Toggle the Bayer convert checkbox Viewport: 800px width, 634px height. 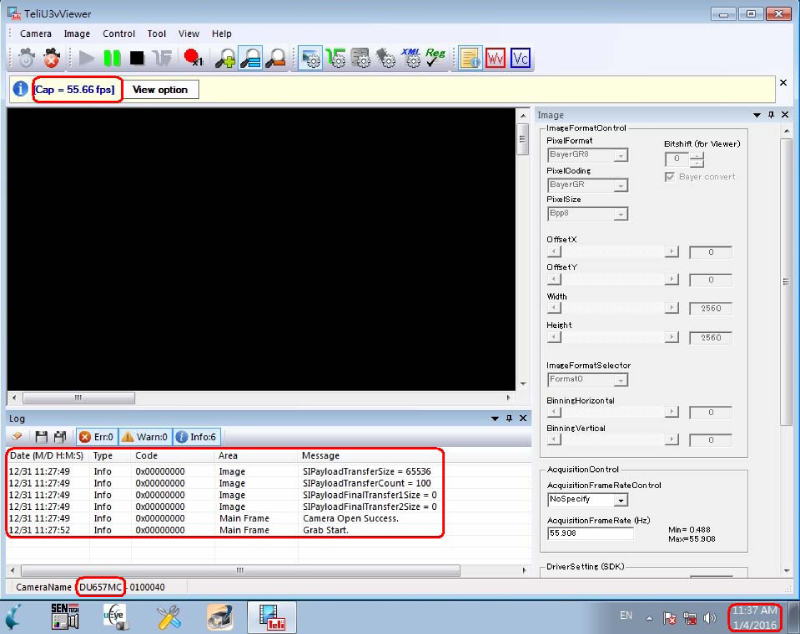(x=671, y=177)
